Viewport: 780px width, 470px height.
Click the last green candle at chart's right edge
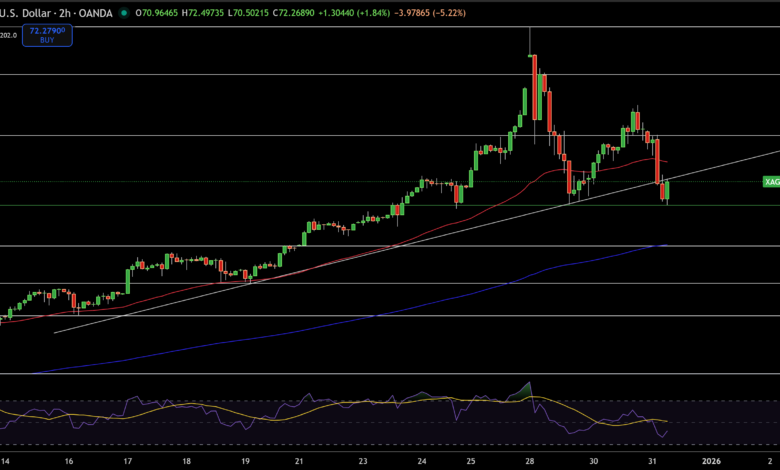click(667, 190)
